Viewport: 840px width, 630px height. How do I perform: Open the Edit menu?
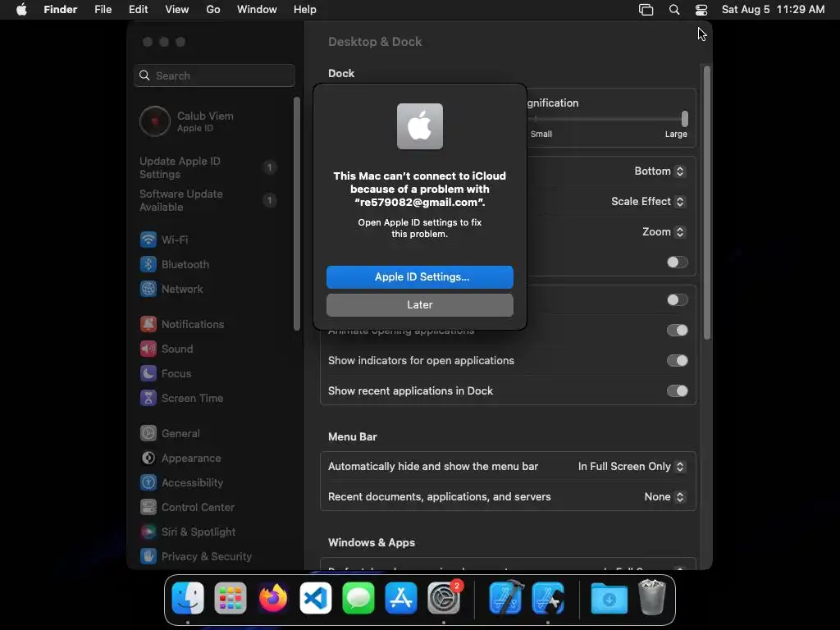point(138,10)
